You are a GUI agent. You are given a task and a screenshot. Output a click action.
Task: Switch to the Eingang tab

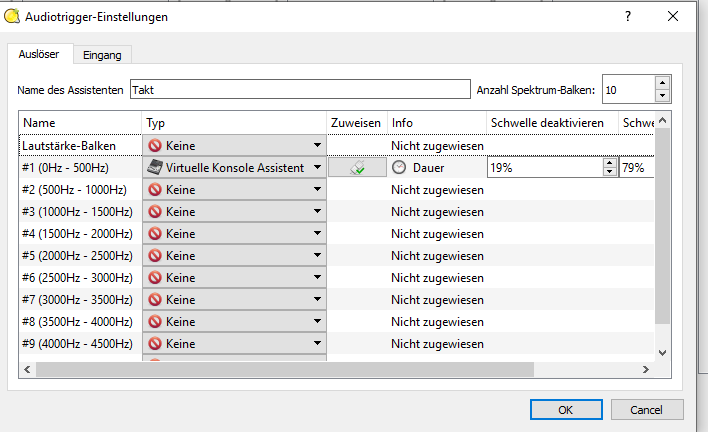[101, 55]
